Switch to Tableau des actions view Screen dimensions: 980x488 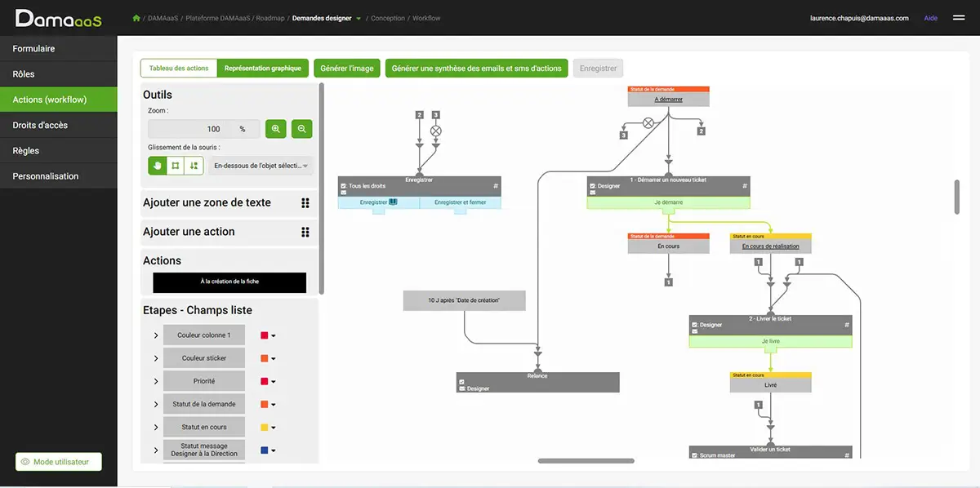coord(179,69)
